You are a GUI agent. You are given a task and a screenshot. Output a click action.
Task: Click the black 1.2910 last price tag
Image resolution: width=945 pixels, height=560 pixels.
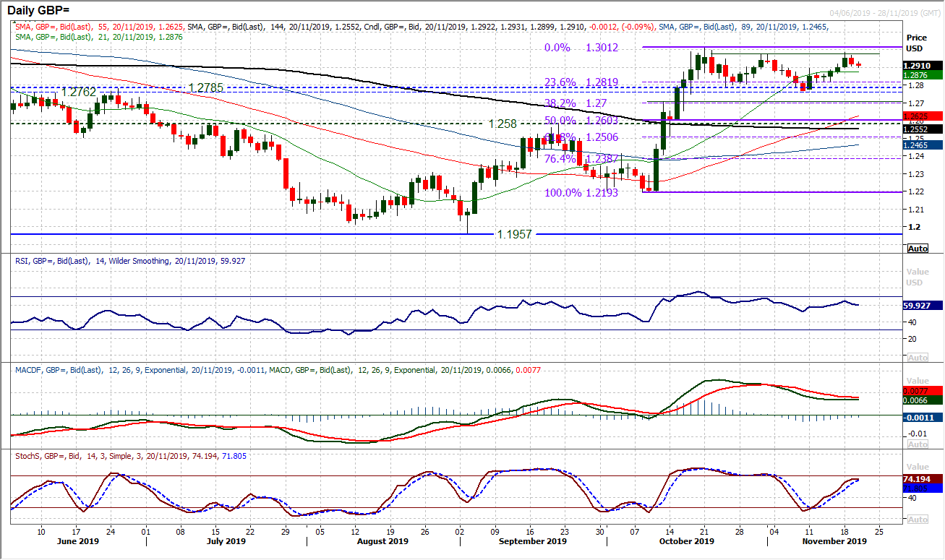click(916, 64)
